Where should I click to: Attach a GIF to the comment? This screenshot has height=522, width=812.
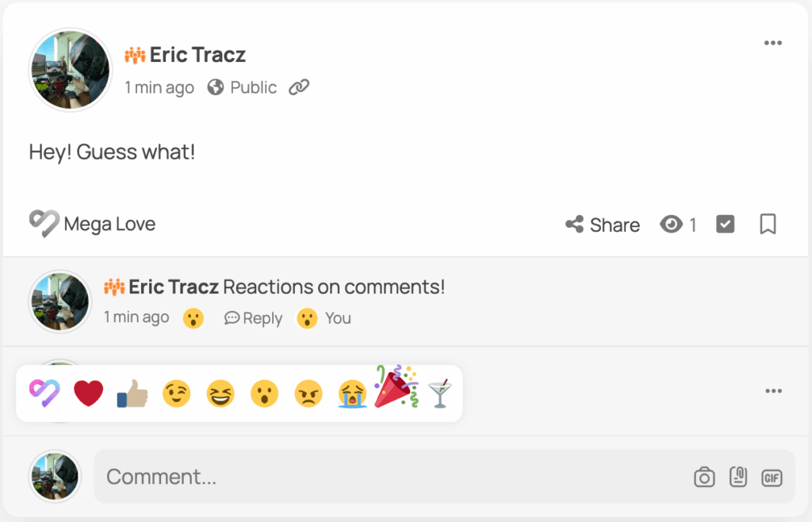(x=772, y=478)
